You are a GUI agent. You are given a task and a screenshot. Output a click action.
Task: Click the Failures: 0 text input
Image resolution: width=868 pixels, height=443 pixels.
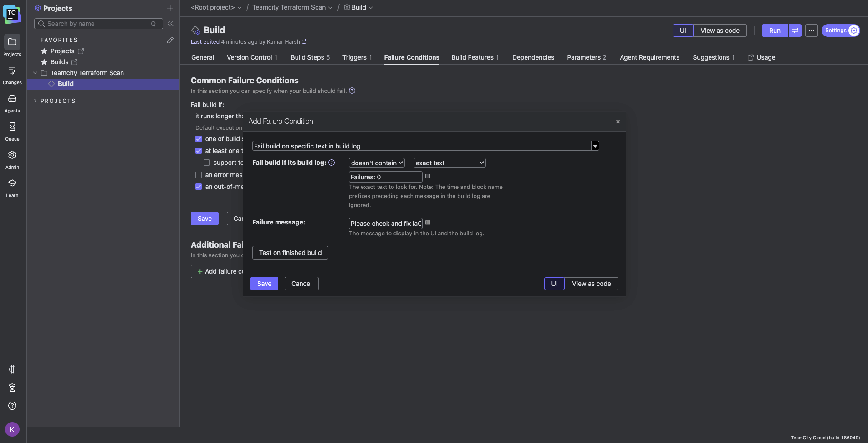click(x=385, y=177)
